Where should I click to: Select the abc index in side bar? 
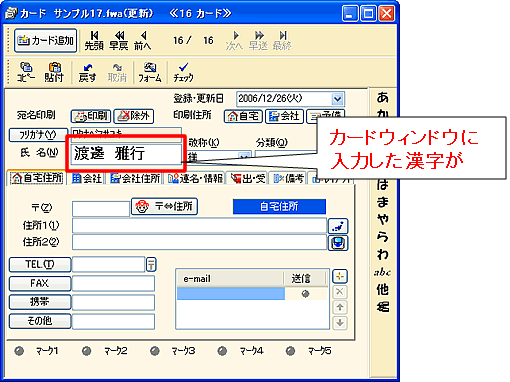click(382, 272)
